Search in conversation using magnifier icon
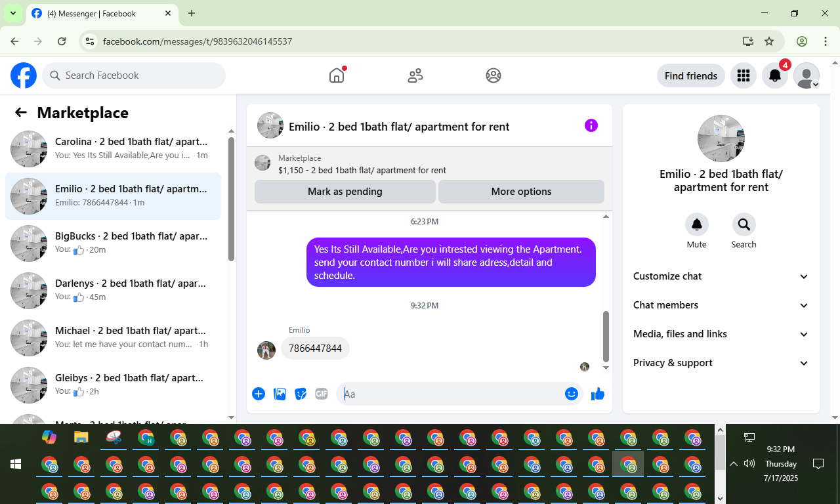 coord(744,225)
